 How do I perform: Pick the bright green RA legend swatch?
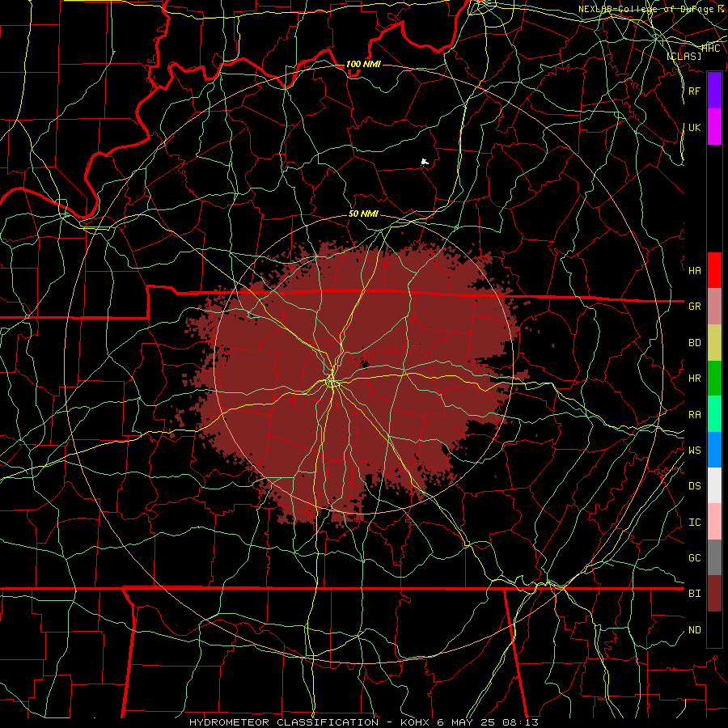coord(714,414)
